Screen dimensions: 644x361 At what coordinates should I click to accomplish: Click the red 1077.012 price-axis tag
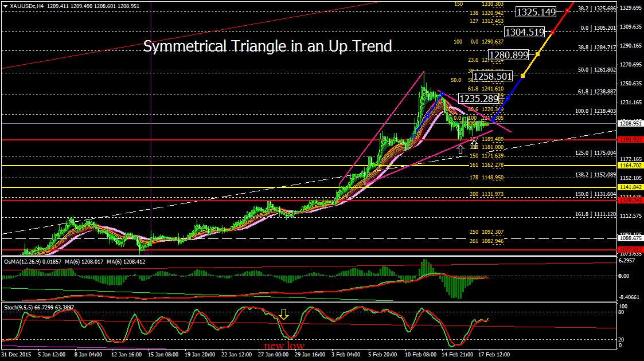click(630, 249)
